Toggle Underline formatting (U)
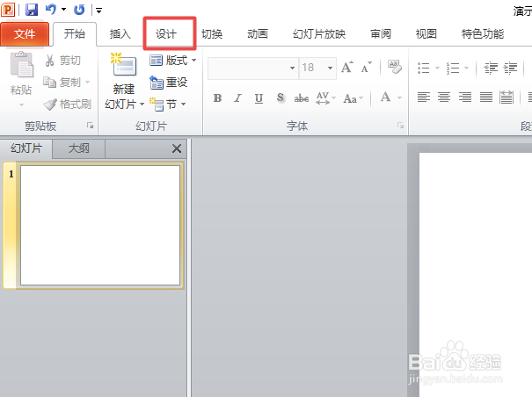The width and height of the screenshot is (532, 397). (x=259, y=98)
